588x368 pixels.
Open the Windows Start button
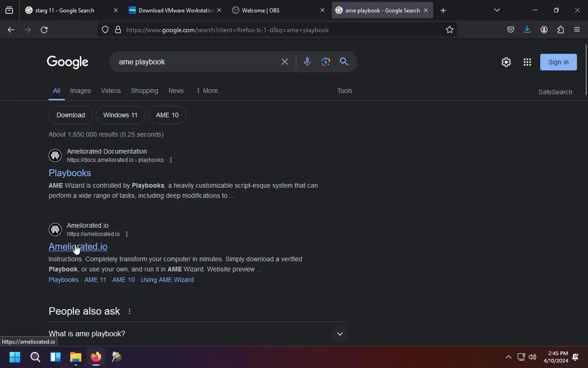point(15,357)
